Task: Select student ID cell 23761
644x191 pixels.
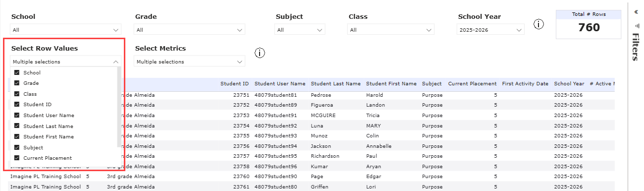Action: tap(242, 187)
